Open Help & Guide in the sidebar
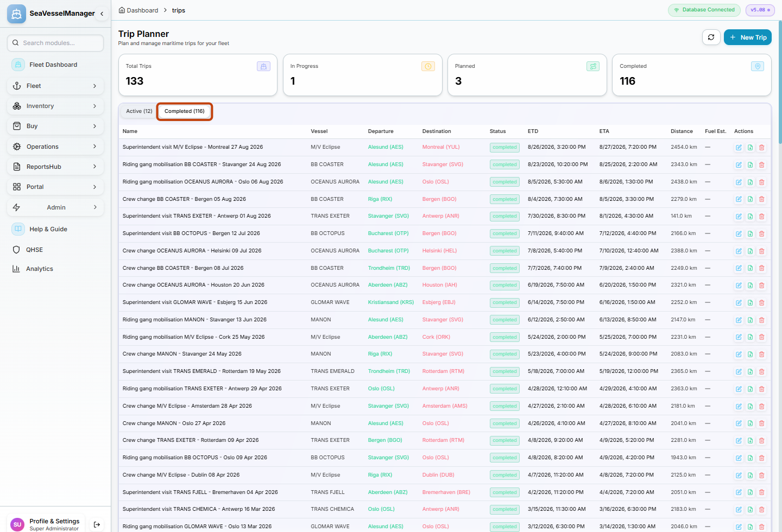The height and width of the screenshot is (532, 782). [55, 229]
